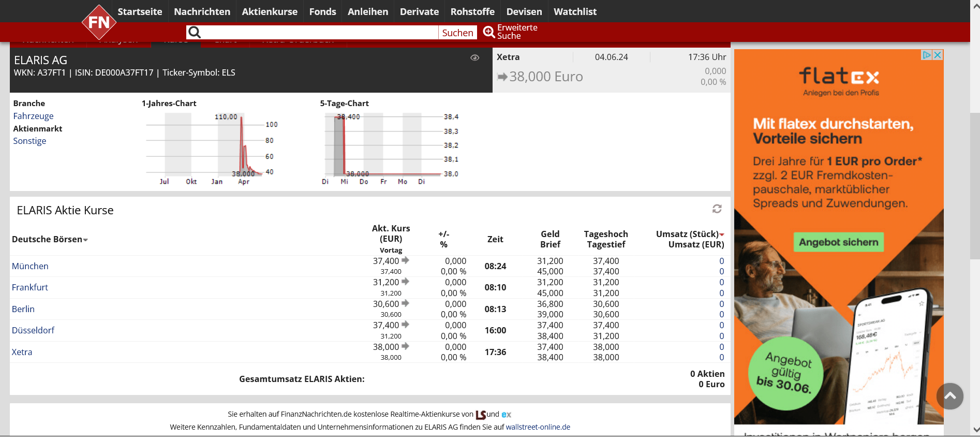Click the Düsseldorf exchange link
Screen dimensions: 980x440
pos(33,330)
